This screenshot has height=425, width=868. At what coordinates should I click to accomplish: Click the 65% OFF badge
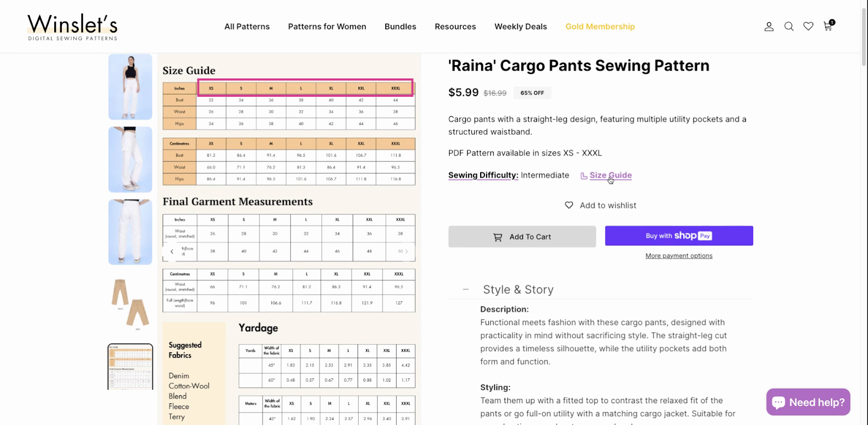pyautogui.click(x=532, y=93)
